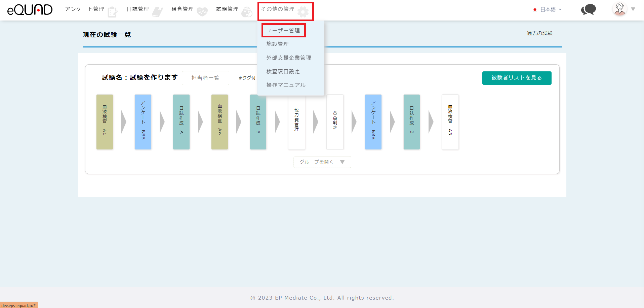Choose 検査項目設定 in the dropdown menu
Image resolution: width=644 pixels, height=308 pixels.
[283, 72]
